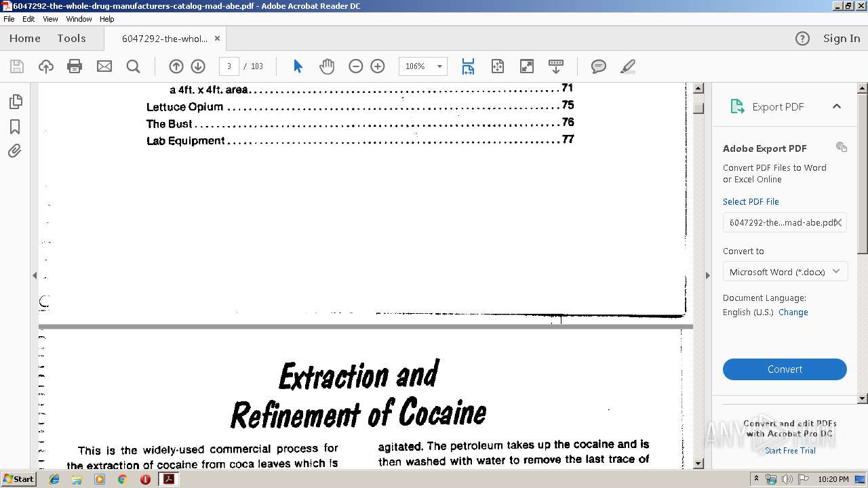Print the document with printer icon

point(75,66)
